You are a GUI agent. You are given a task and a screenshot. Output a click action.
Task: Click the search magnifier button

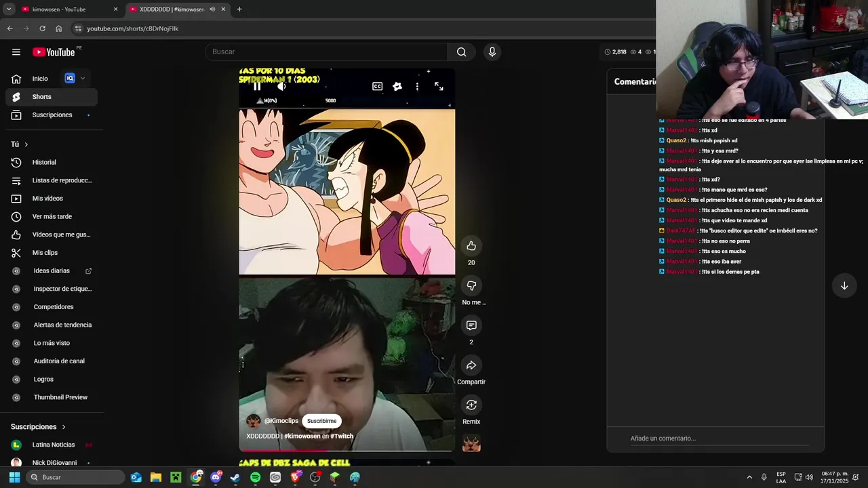tap(461, 52)
